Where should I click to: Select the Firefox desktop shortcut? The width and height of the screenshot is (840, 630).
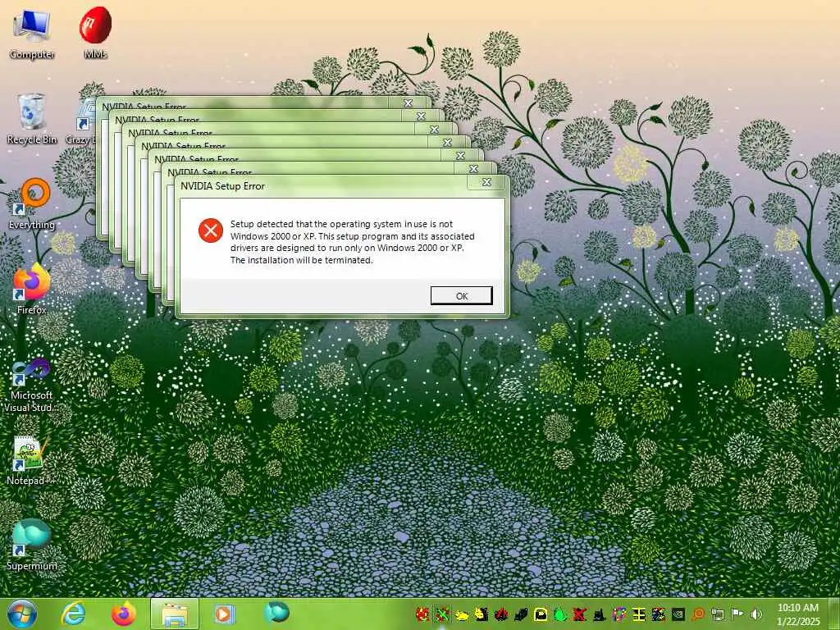click(x=32, y=288)
